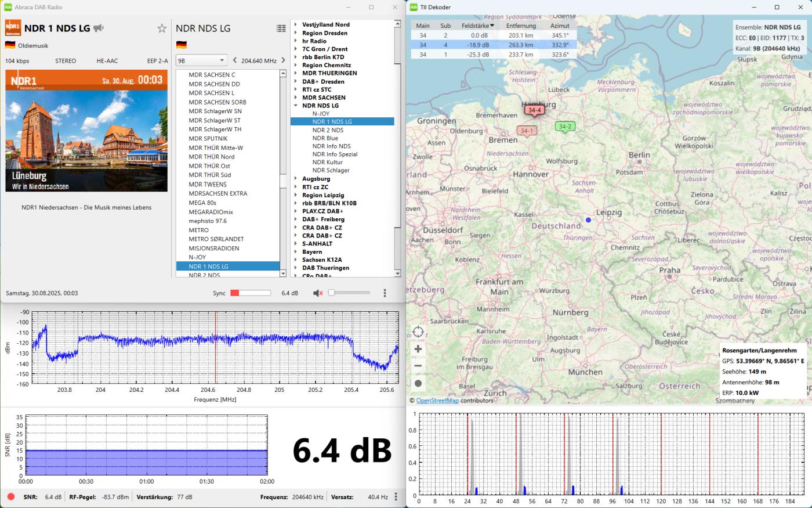Screen dimensions: 812x508
Task: Expand the hr Radio ensemble
Action: (x=296, y=41)
